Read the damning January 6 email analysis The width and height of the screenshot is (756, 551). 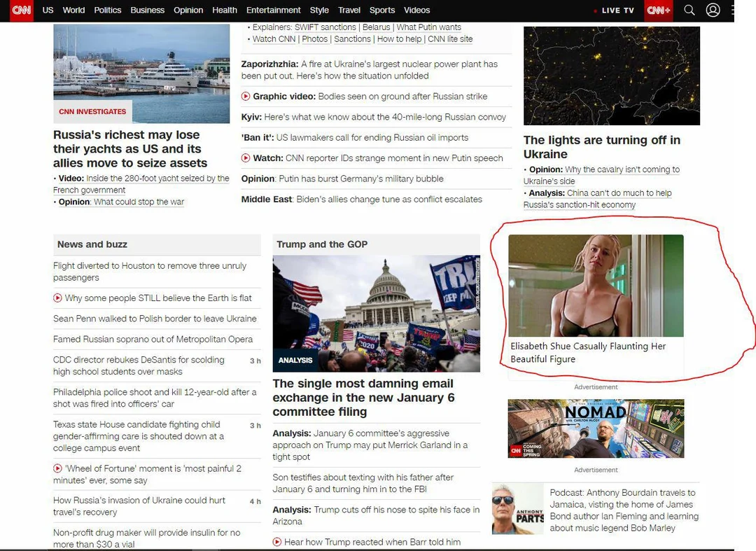[x=363, y=398]
